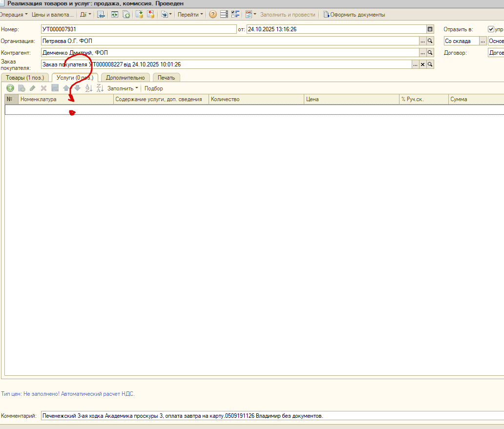Create a new document by copying
The image size is (504, 429).
(126, 15)
